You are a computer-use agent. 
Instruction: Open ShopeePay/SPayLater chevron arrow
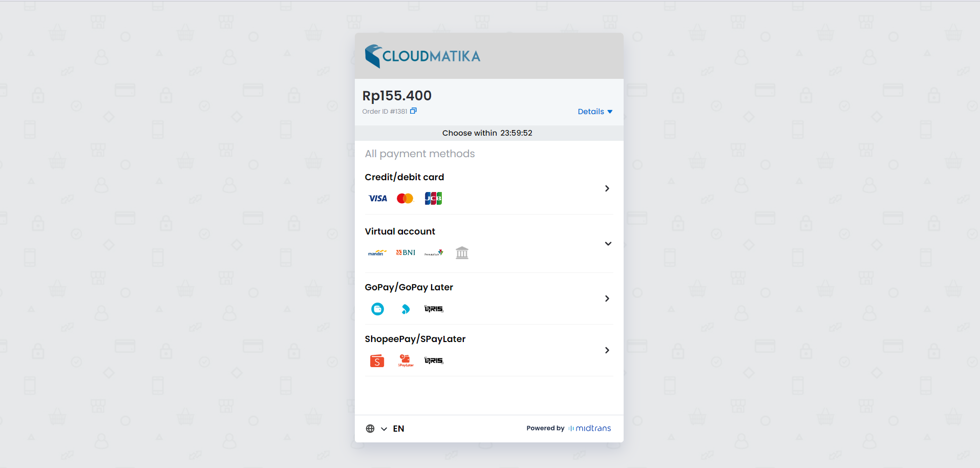click(607, 350)
